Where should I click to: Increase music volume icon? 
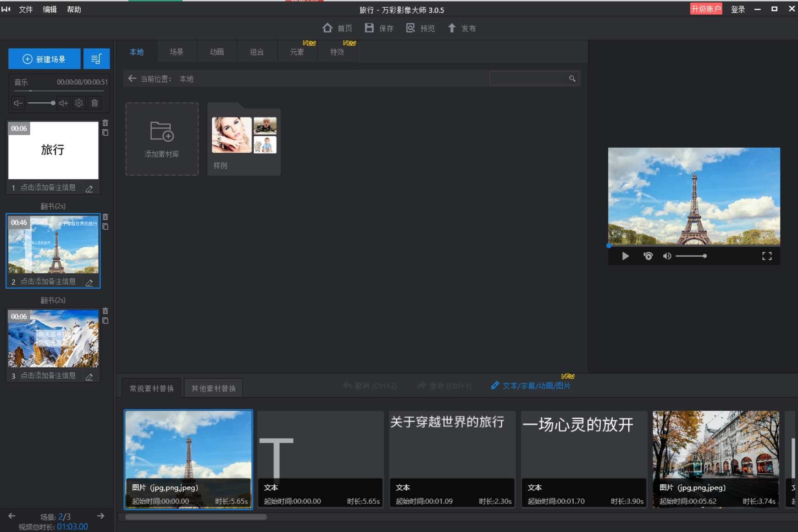click(x=64, y=103)
